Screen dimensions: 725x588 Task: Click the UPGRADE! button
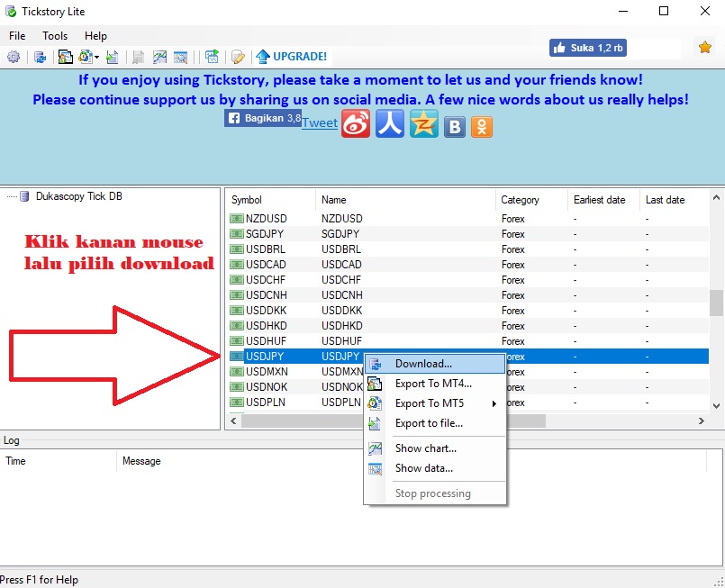[x=292, y=57]
